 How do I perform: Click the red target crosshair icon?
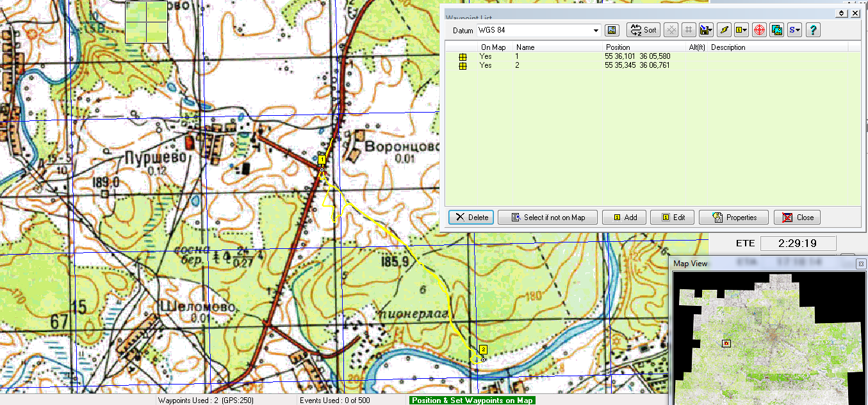tap(759, 30)
